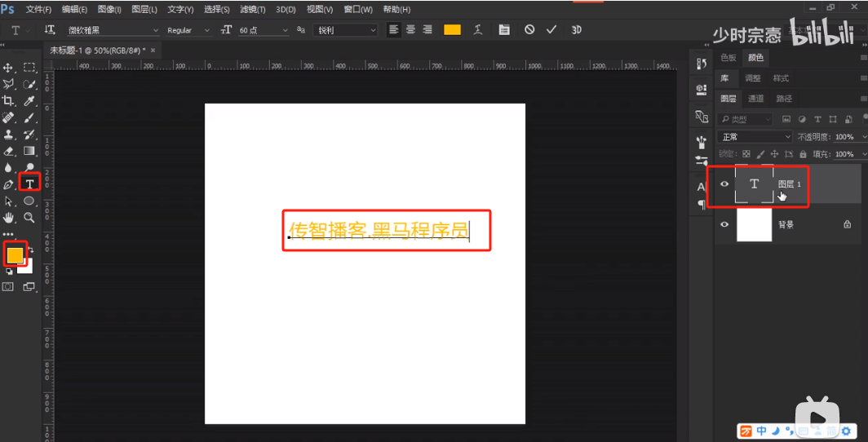Select the Rectangular Marquee tool

tap(29, 68)
